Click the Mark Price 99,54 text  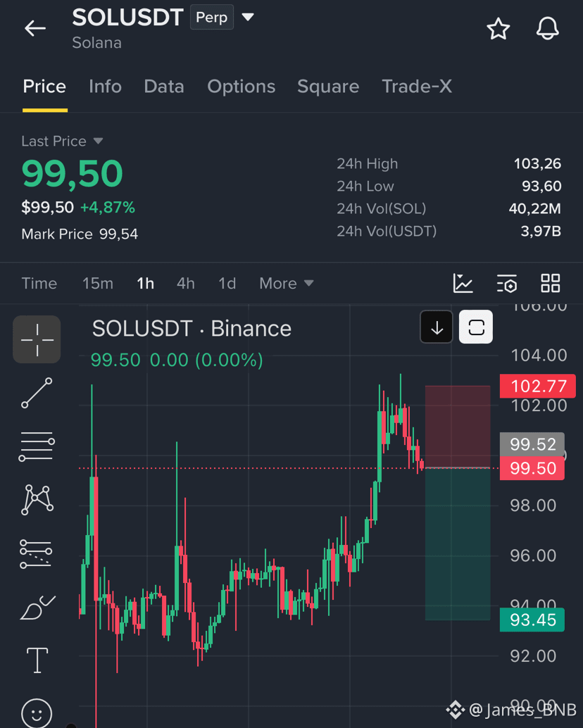(x=80, y=234)
